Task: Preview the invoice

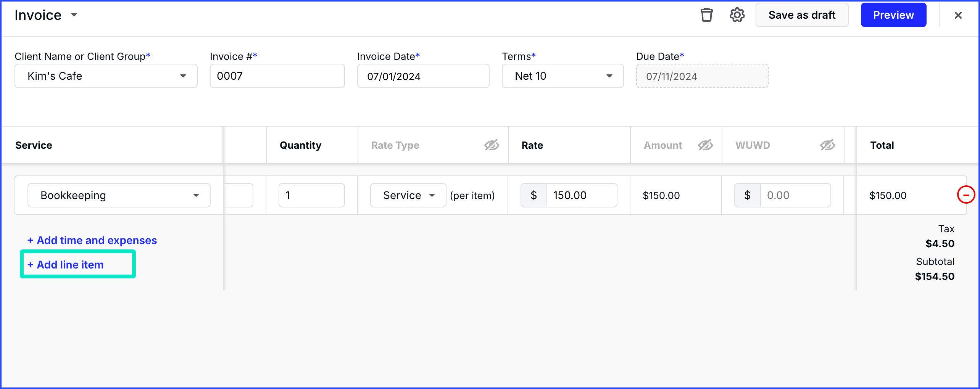Action: 893,15
